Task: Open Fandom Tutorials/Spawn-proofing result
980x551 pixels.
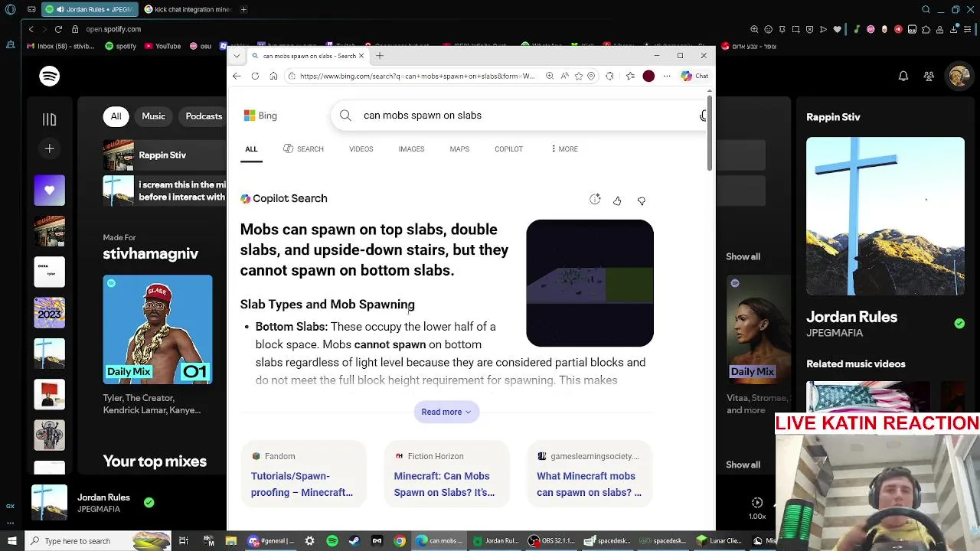Action: (303, 474)
